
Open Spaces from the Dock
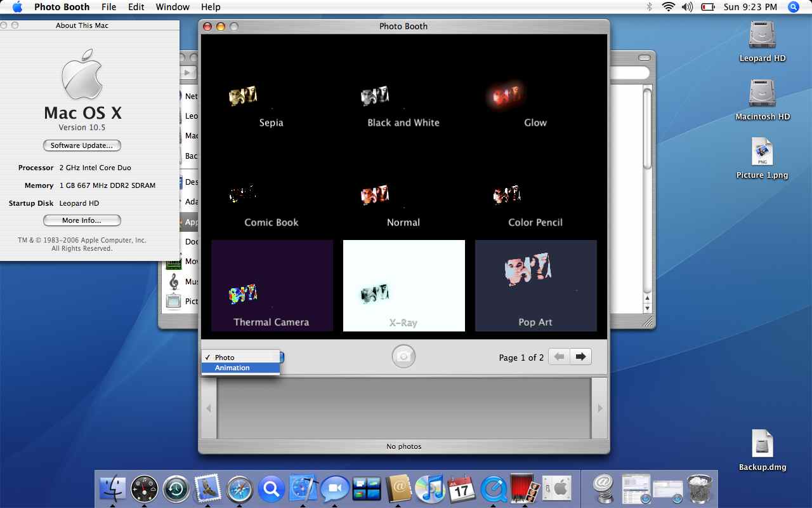click(366, 490)
